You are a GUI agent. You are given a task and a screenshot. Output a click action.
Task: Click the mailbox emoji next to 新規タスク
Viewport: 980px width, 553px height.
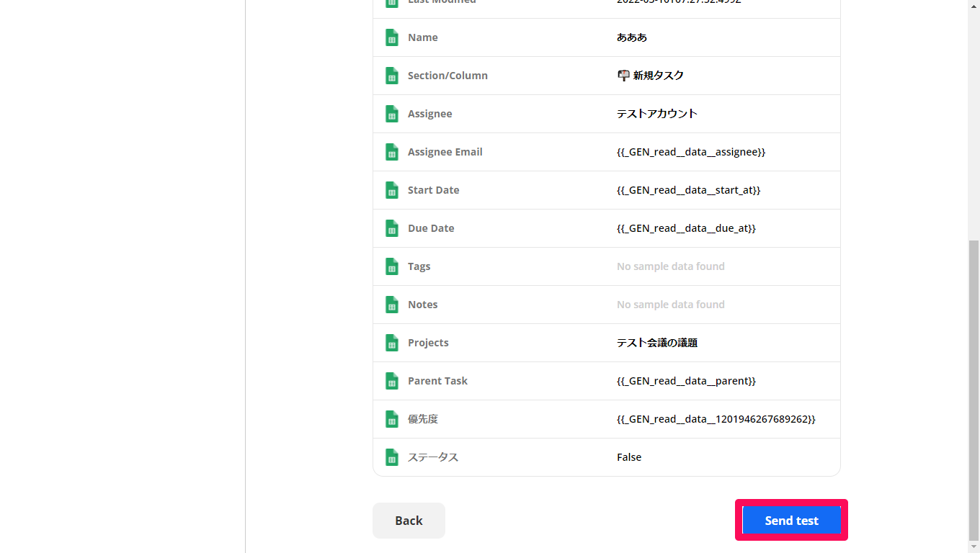pos(623,75)
